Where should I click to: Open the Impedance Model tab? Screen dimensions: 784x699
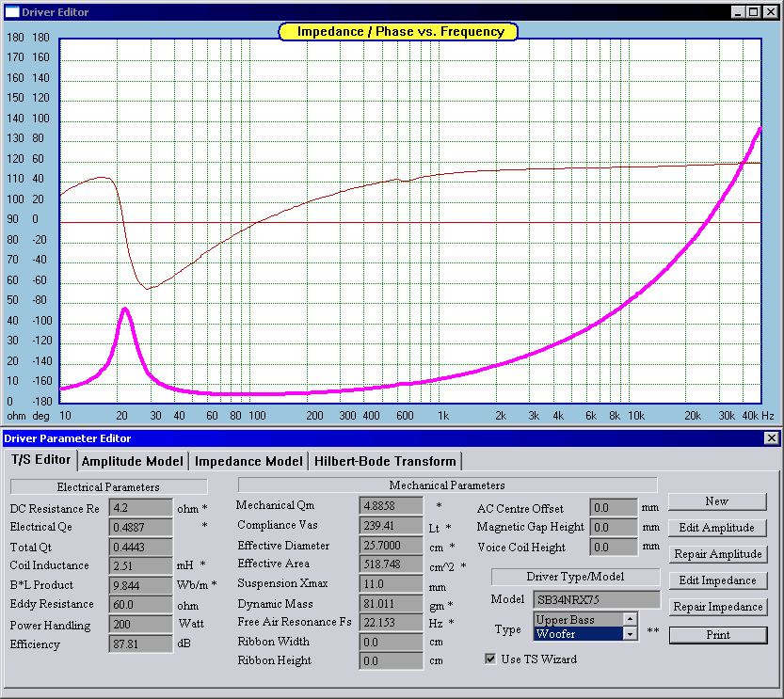coord(249,461)
